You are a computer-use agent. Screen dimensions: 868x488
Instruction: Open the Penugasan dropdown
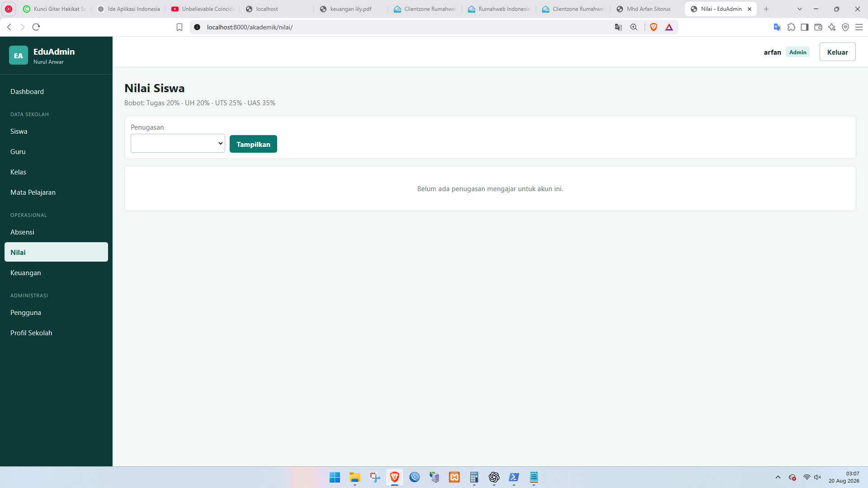[178, 143]
